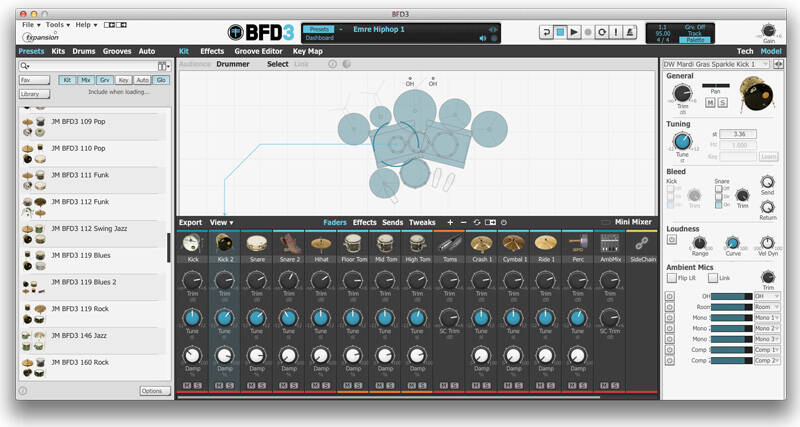The image size is (800, 427).
Task: Open the mixer View dropdown menu
Action: (221, 222)
